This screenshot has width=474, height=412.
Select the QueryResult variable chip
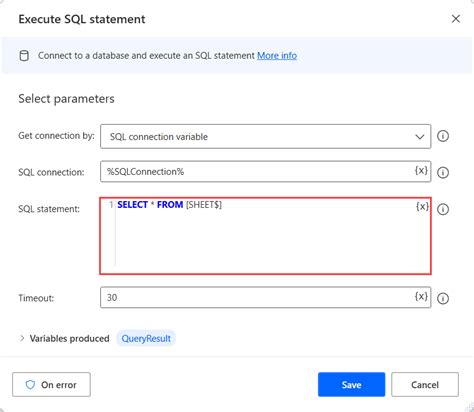coord(146,339)
